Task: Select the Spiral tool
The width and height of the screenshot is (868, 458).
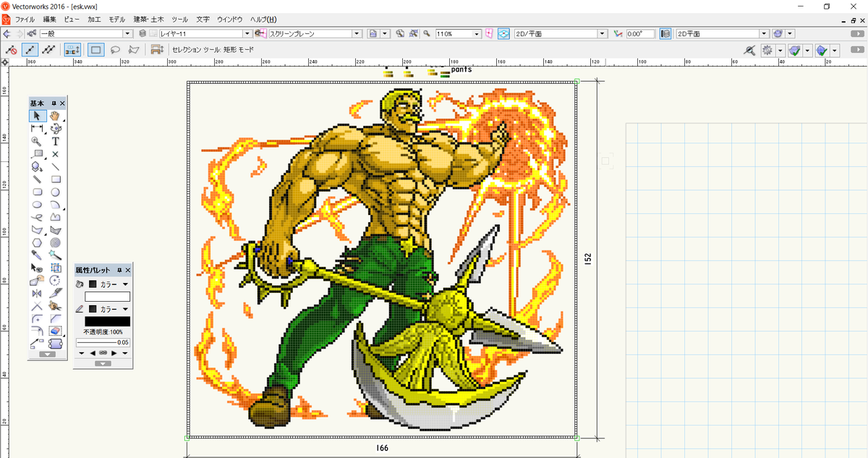Action: point(55,243)
